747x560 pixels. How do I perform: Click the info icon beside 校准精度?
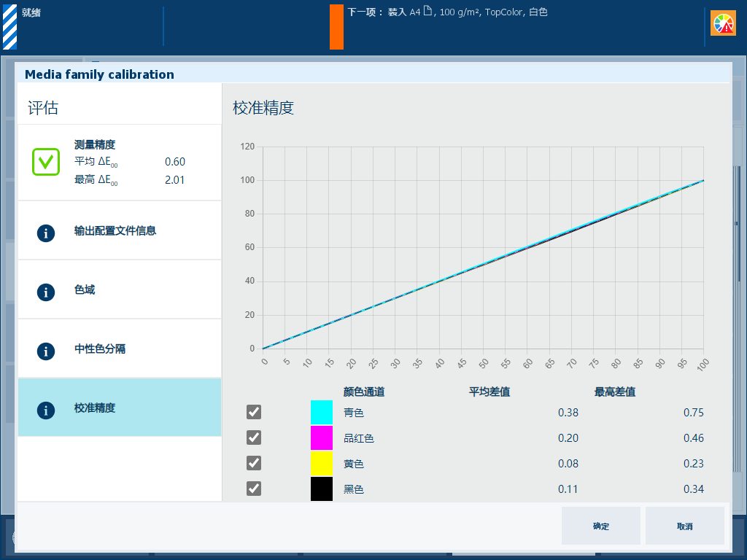point(46,411)
